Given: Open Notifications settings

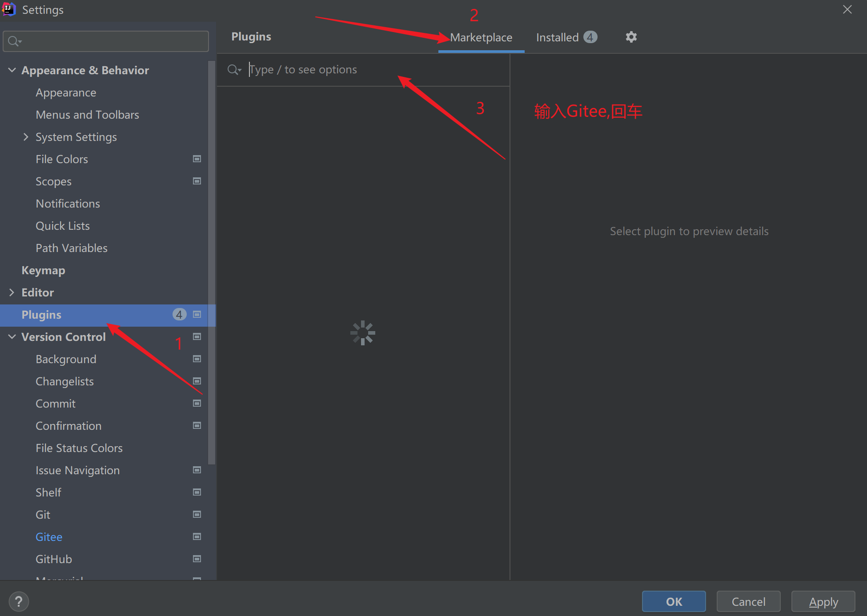Looking at the screenshot, I should click(68, 204).
